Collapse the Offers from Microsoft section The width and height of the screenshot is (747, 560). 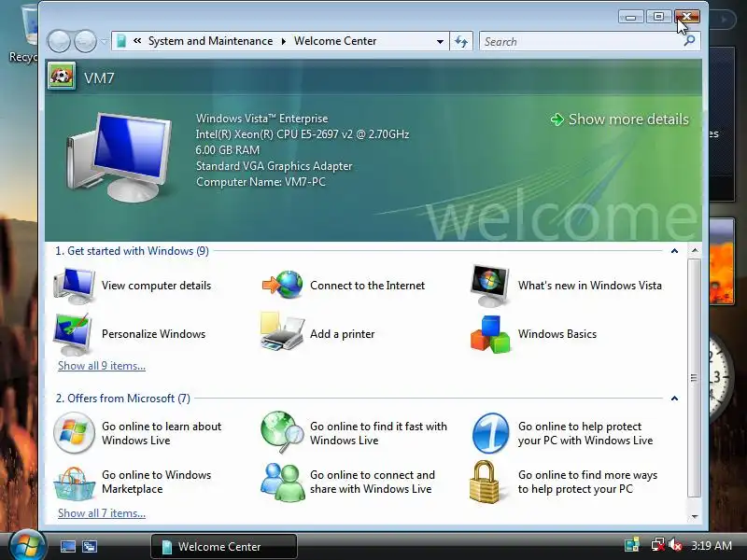coord(674,399)
